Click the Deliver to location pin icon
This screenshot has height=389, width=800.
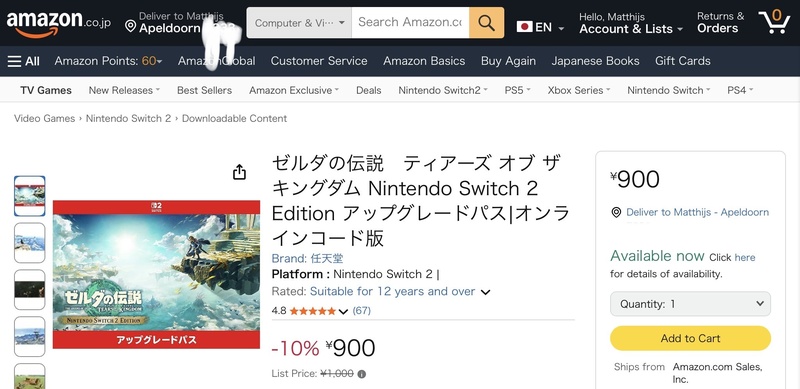(131, 26)
